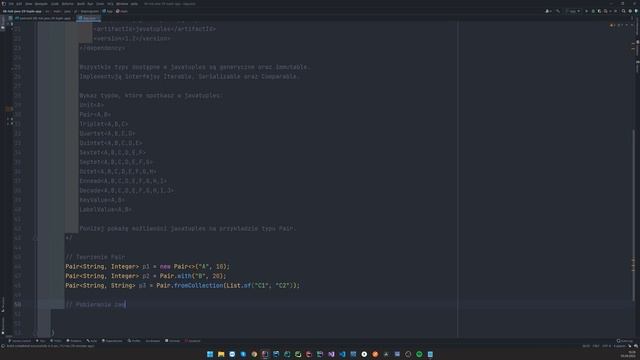Open the TODO tool window
Screen dimensions: 640x360
point(56,341)
